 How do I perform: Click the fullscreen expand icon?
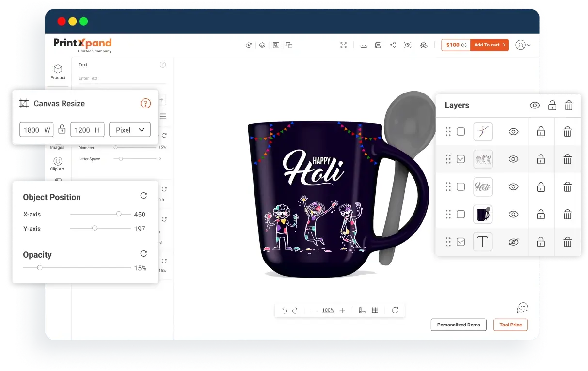pyautogui.click(x=344, y=45)
